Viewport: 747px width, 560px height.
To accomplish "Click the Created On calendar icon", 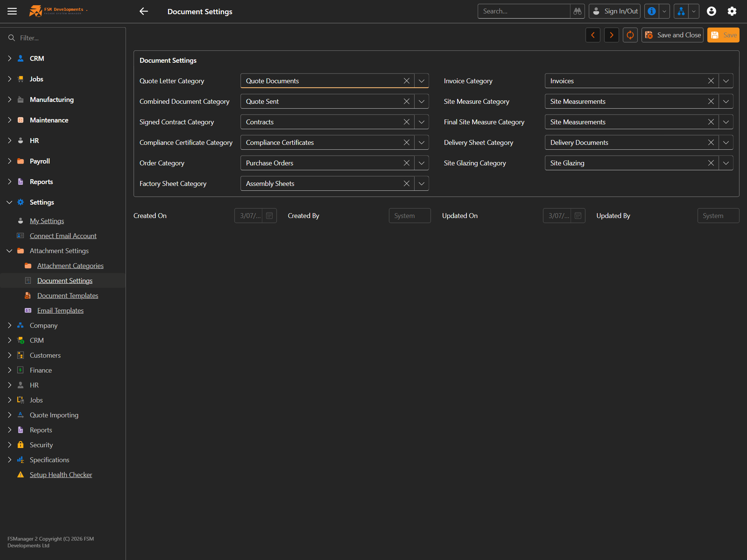I will click(x=269, y=216).
